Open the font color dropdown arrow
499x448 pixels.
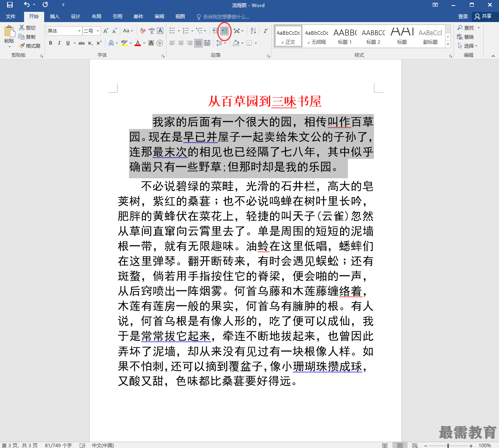144,43
